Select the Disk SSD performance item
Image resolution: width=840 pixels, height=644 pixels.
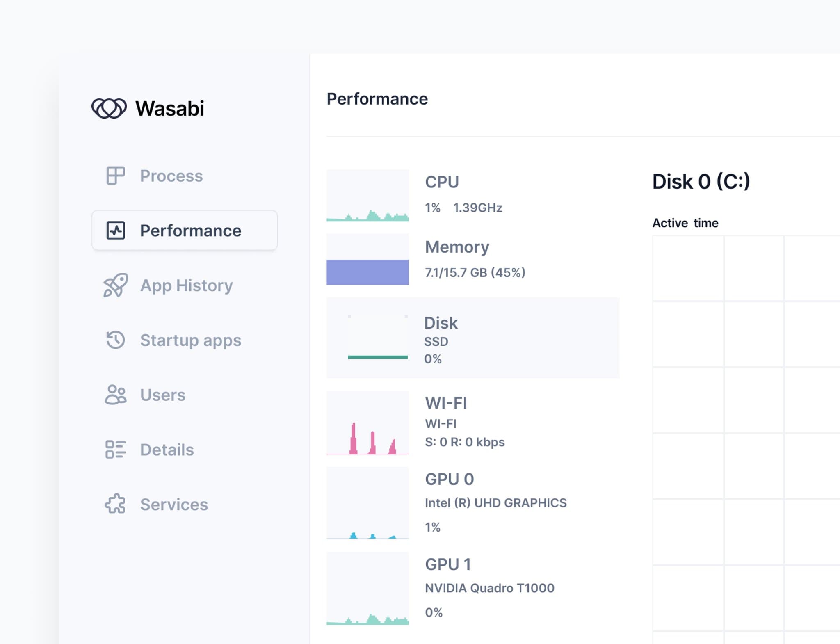coord(472,338)
